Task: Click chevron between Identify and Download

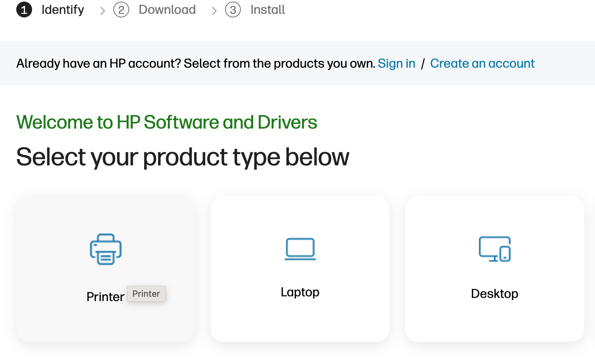Action: (103, 11)
